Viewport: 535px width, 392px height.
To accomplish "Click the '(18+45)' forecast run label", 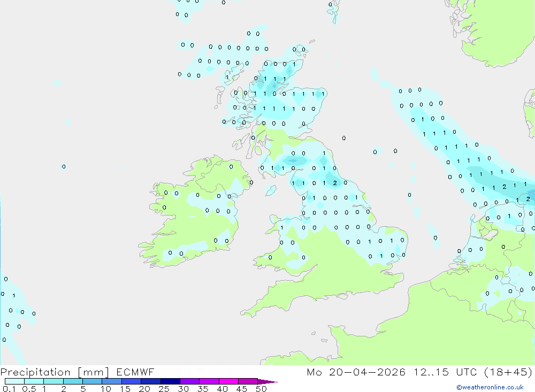I will [508, 372].
